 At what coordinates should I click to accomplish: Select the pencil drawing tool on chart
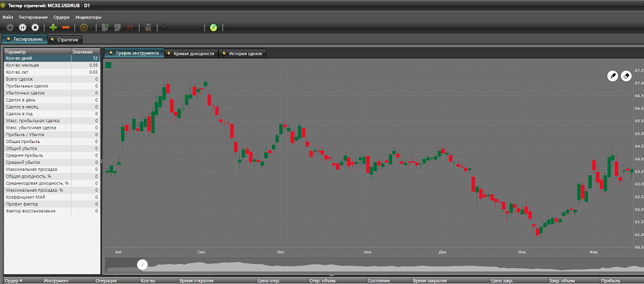(613, 76)
